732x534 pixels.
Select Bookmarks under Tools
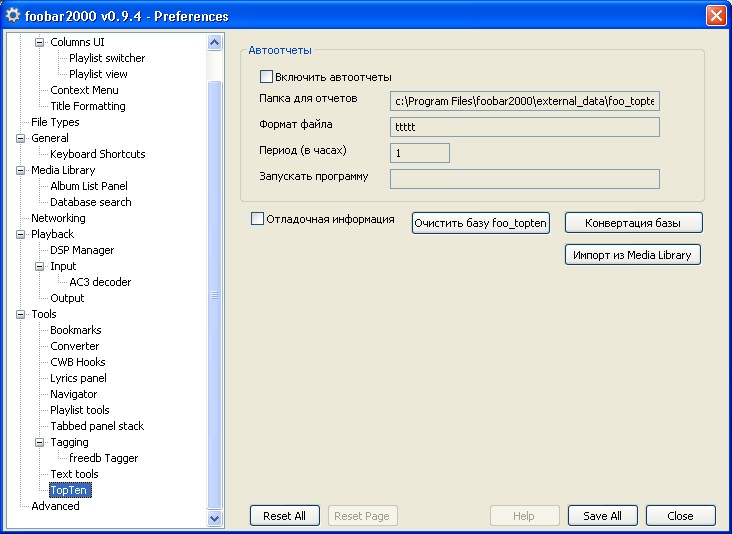76,330
